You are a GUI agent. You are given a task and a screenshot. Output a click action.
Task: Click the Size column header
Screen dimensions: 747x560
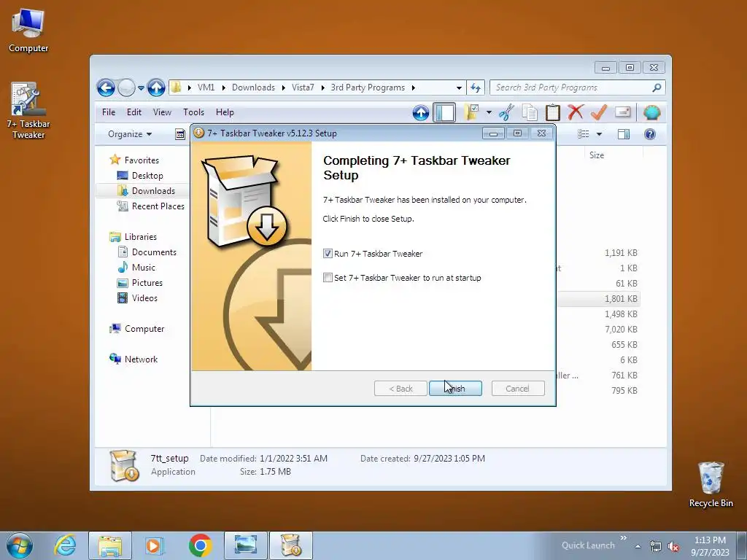[613, 155]
